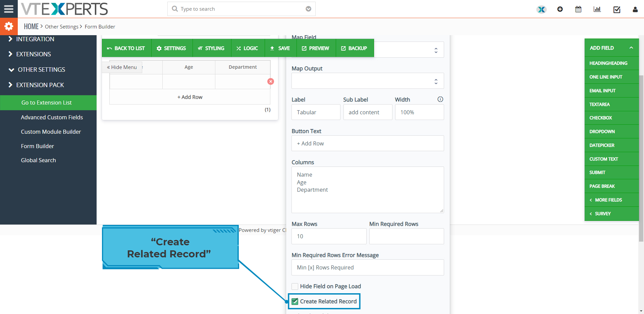Open search options dropdown arrow
644x314 pixels.
[x=308, y=9]
